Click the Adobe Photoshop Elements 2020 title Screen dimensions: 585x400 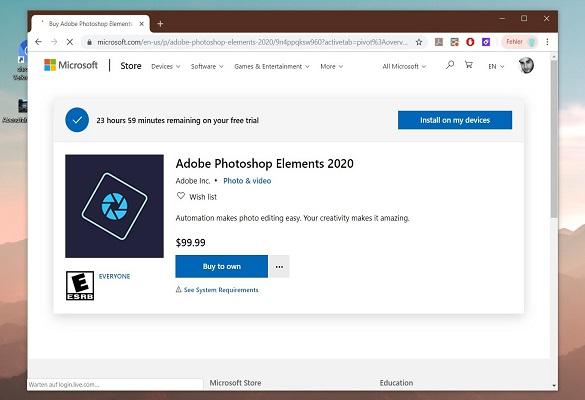point(265,163)
